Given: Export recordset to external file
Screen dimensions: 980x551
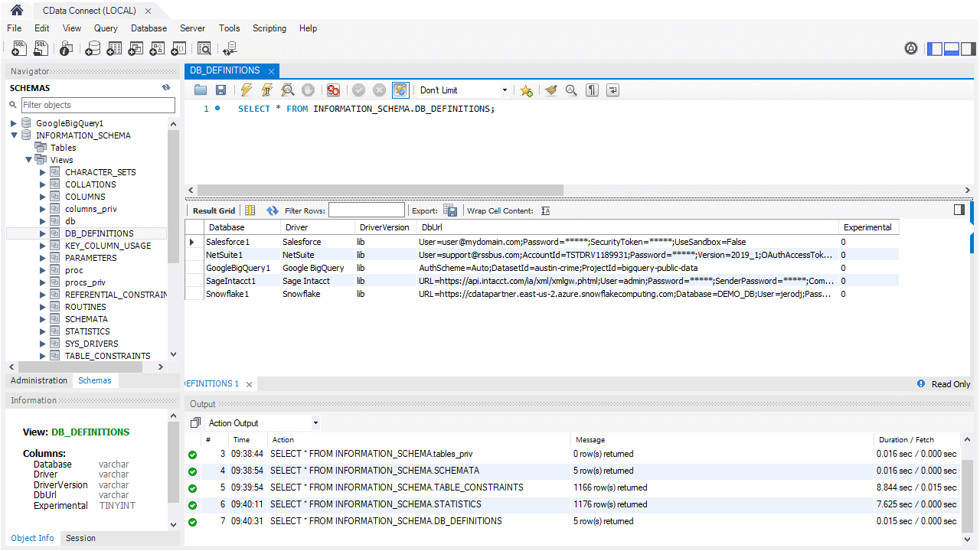Looking at the screenshot, I should 451,210.
